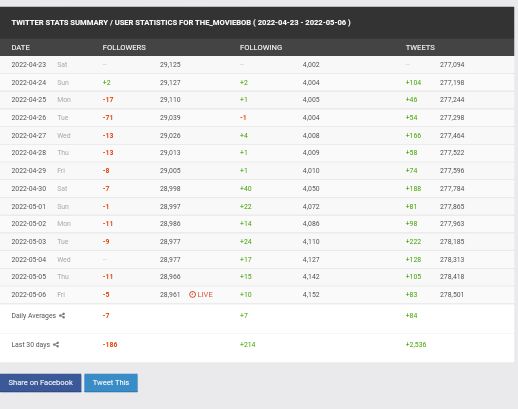Click tweets change +222
518x409 pixels.
click(413, 242)
